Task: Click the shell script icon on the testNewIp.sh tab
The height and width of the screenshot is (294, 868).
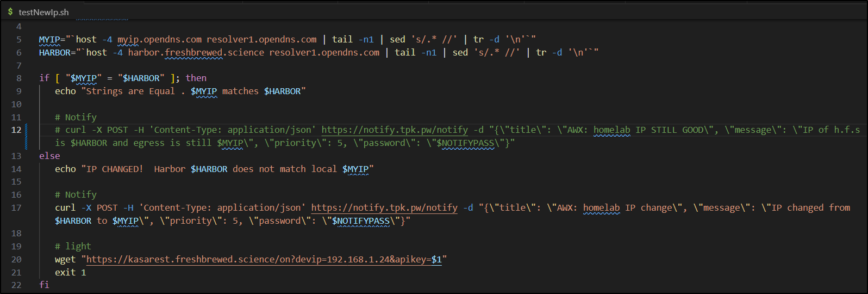Action: pos(10,11)
